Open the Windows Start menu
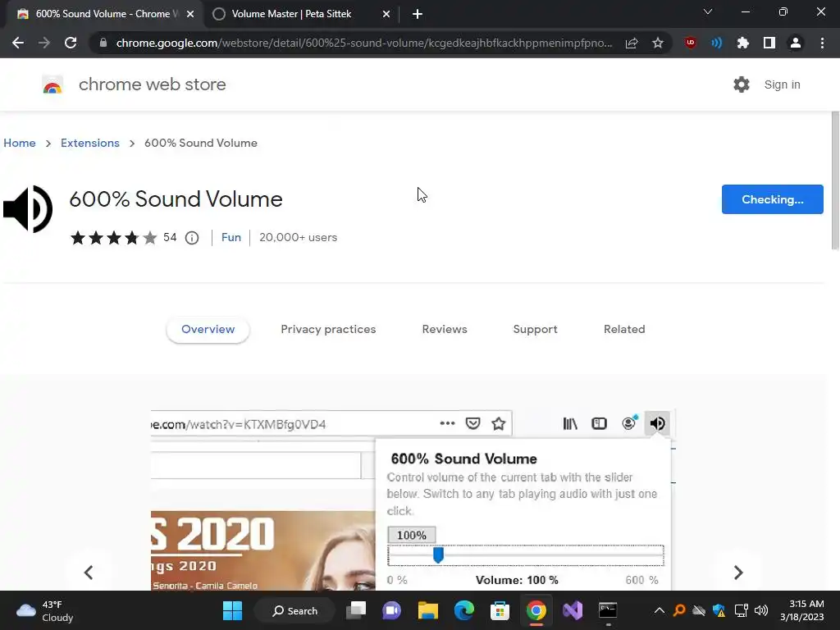 tap(232, 610)
